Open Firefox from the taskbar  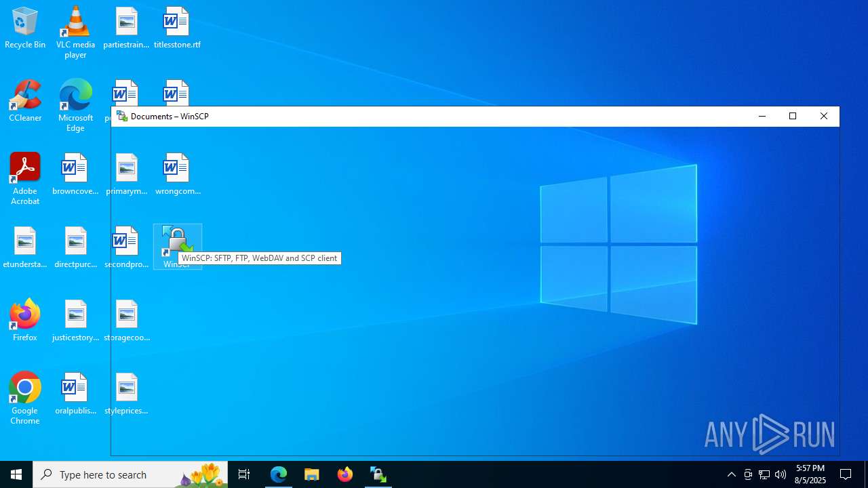point(345,474)
